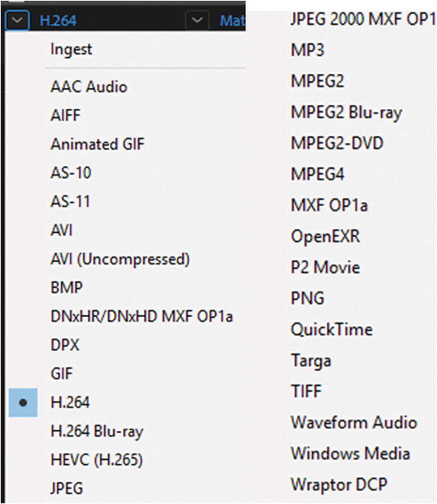Select the PNG image format
This screenshot has width=437, height=504.
pyautogui.click(x=307, y=298)
